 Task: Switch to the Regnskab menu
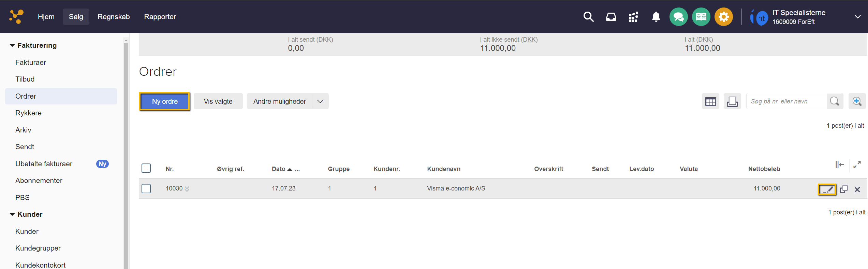tap(114, 17)
